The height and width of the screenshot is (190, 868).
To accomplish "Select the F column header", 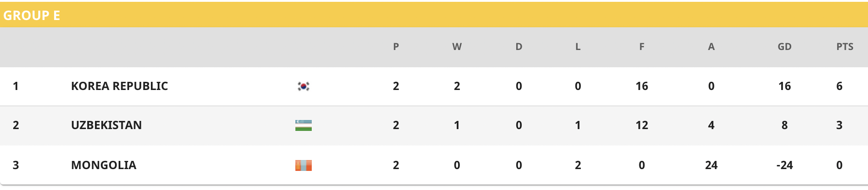I will click(x=642, y=46).
